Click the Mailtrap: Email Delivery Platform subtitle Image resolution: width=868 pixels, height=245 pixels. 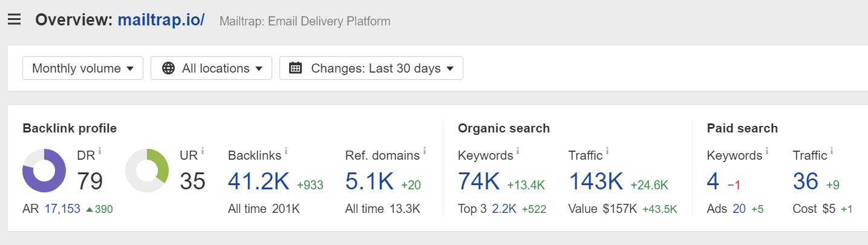(305, 21)
